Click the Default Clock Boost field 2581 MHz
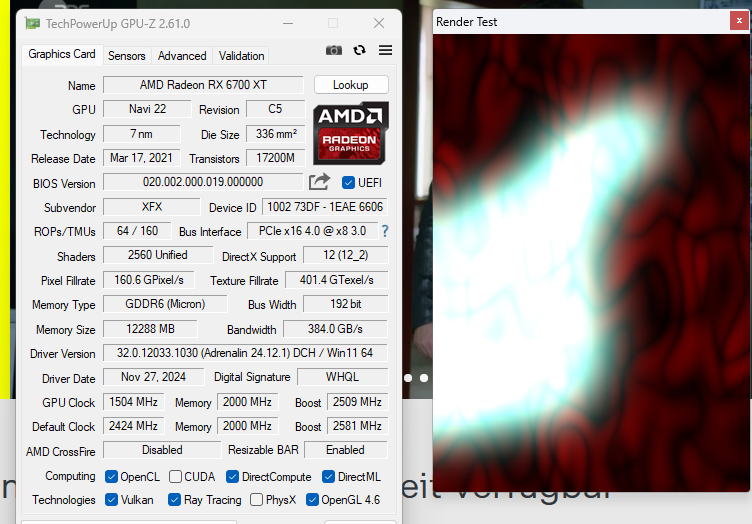The height and width of the screenshot is (524, 752). 357,425
